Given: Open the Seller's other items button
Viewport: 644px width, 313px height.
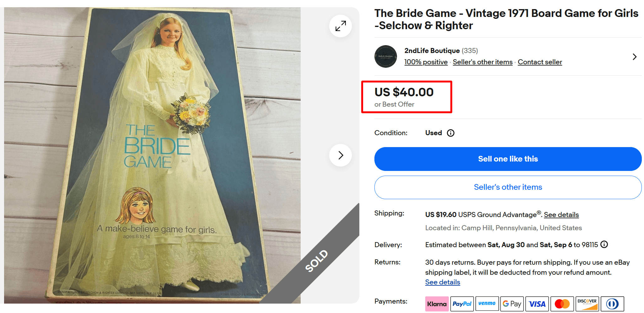Looking at the screenshot, I should point(508,187).
